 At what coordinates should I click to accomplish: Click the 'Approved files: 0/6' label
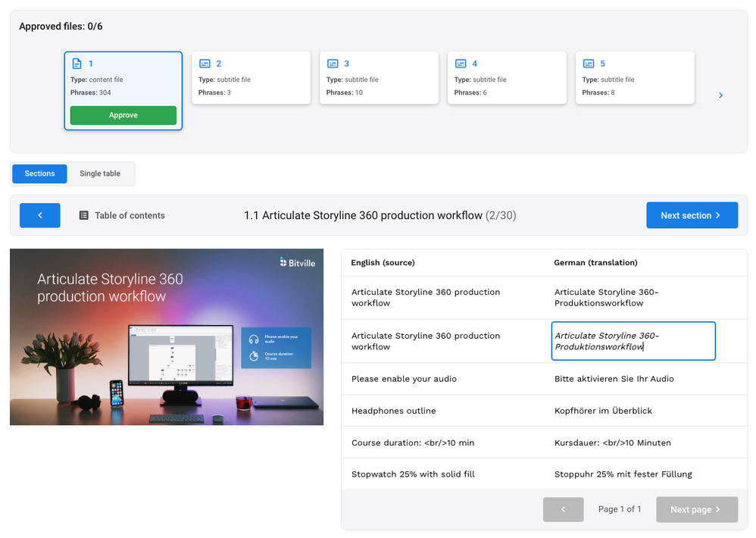click(x=61, y=27)
